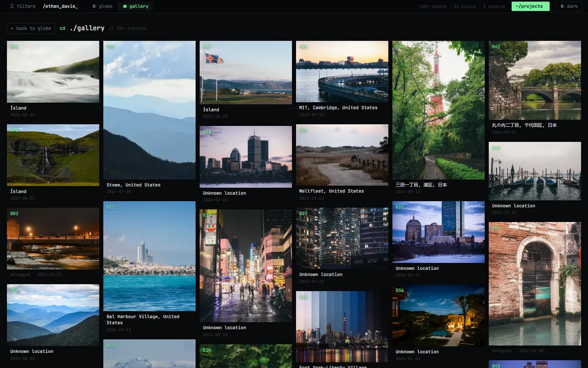
Task: Open the dusk skyline photo numbered 018
Action: pos(245,157)
